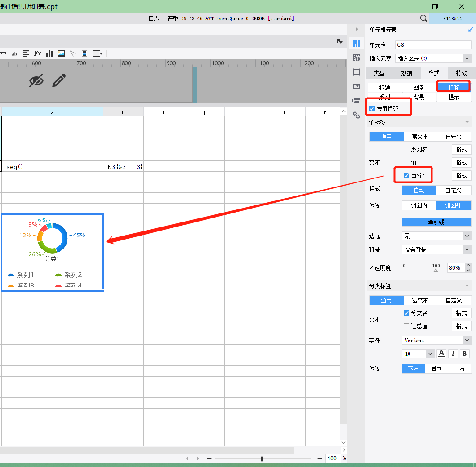This screenshot has height=467, width=476.
Task: Toggle italic text formatting
Action: click(x=453, y=353)
